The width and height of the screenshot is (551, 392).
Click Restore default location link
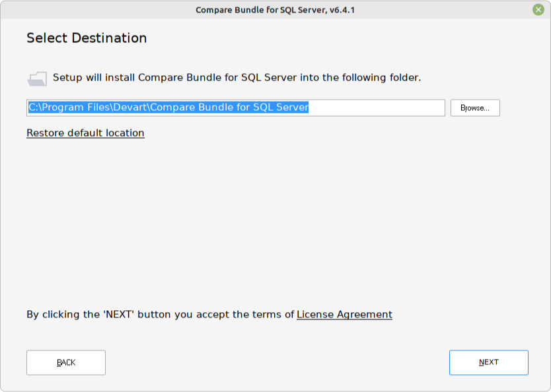(x=85, y=133)
